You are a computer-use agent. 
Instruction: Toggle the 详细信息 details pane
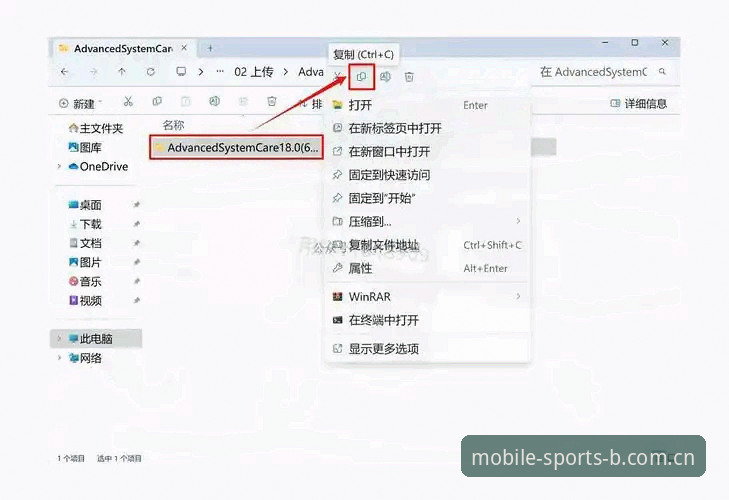point(639,103)
